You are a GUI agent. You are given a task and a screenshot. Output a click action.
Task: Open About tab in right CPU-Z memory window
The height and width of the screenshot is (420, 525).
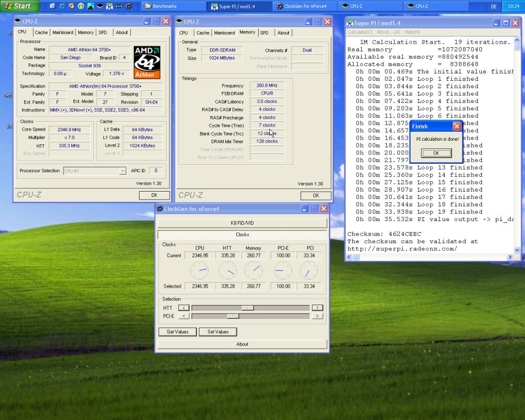coord(283,33)
